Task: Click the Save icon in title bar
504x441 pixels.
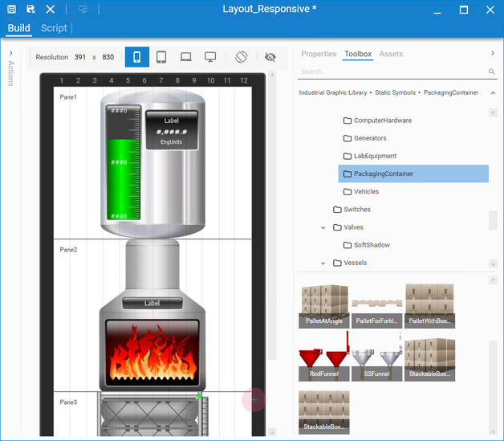Action: pos(11,10)
